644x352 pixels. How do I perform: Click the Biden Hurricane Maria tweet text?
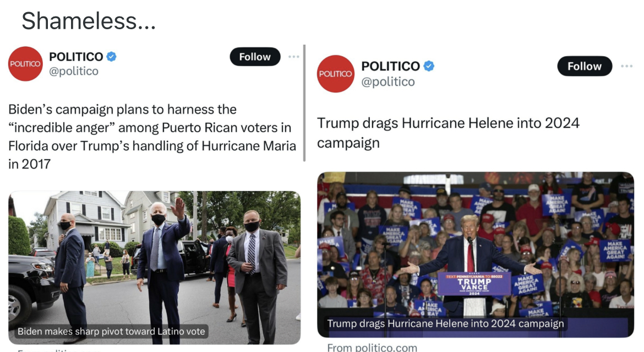[152, 137]
